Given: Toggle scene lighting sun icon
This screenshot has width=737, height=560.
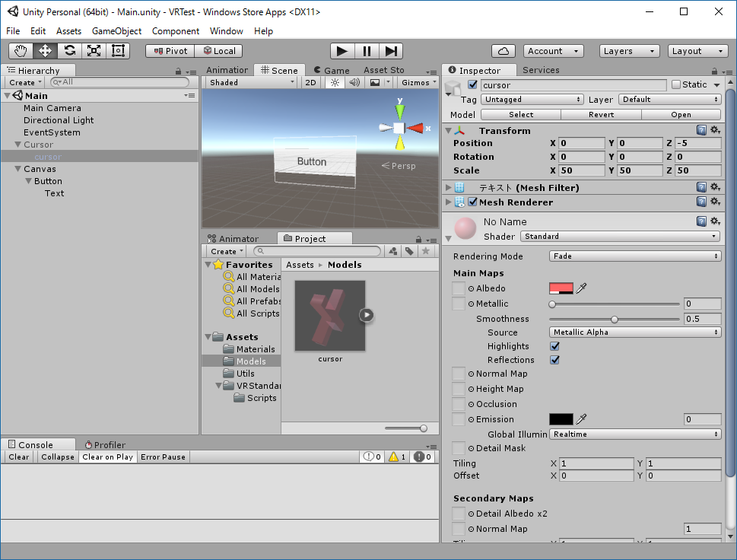Looking at the screenshot, I should (335, 82).
